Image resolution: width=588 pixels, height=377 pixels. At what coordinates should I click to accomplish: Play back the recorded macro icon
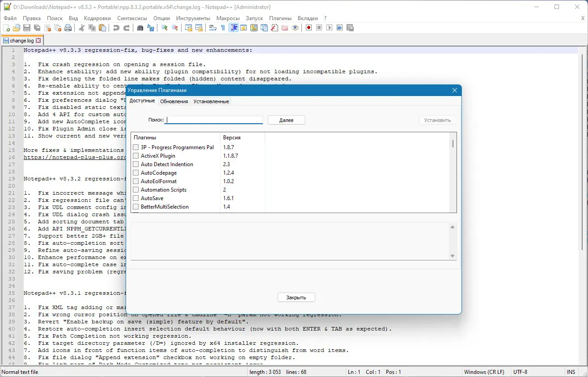(x=330, y=28)
